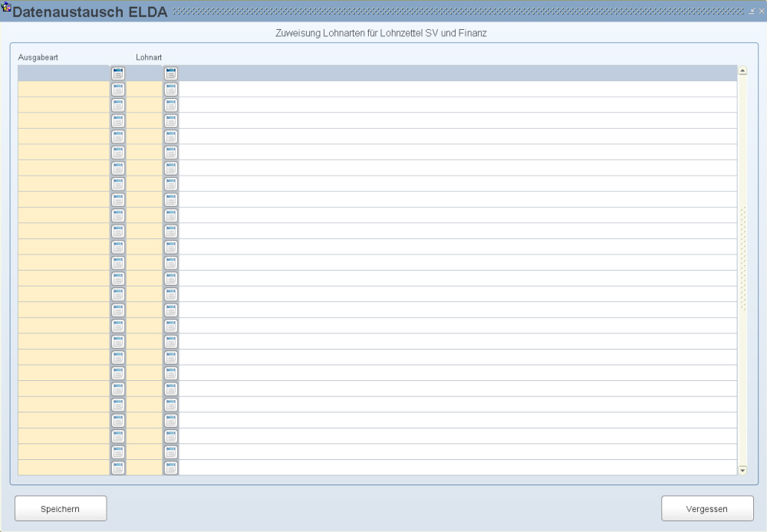
Task: Click the Vergessen button
Action: [x=707, y=508]
